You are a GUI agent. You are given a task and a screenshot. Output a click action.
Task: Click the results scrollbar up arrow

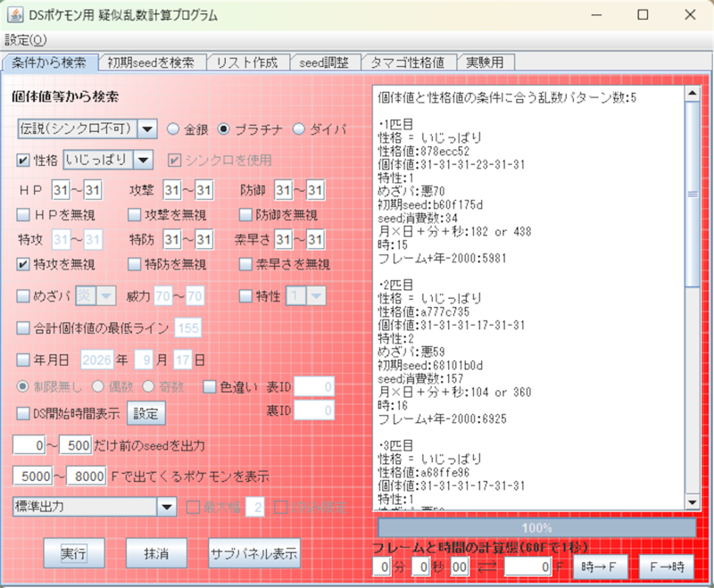click(693, 94)
